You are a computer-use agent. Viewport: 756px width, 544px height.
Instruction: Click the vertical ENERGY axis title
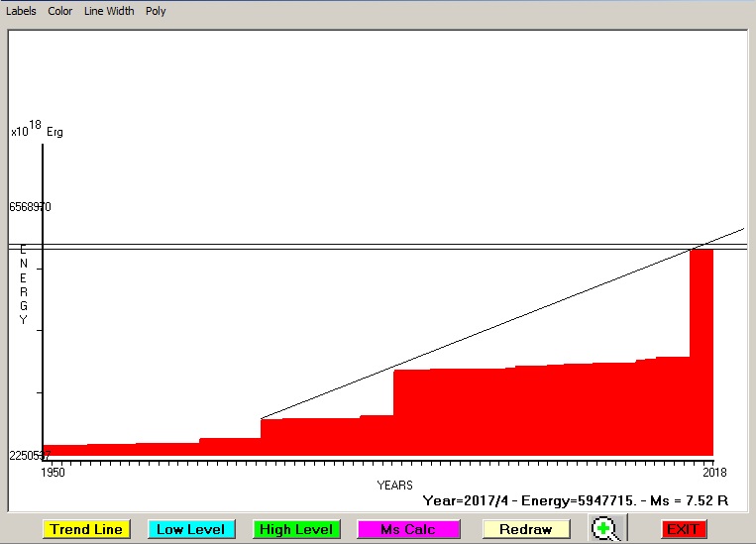coord(24,284)
